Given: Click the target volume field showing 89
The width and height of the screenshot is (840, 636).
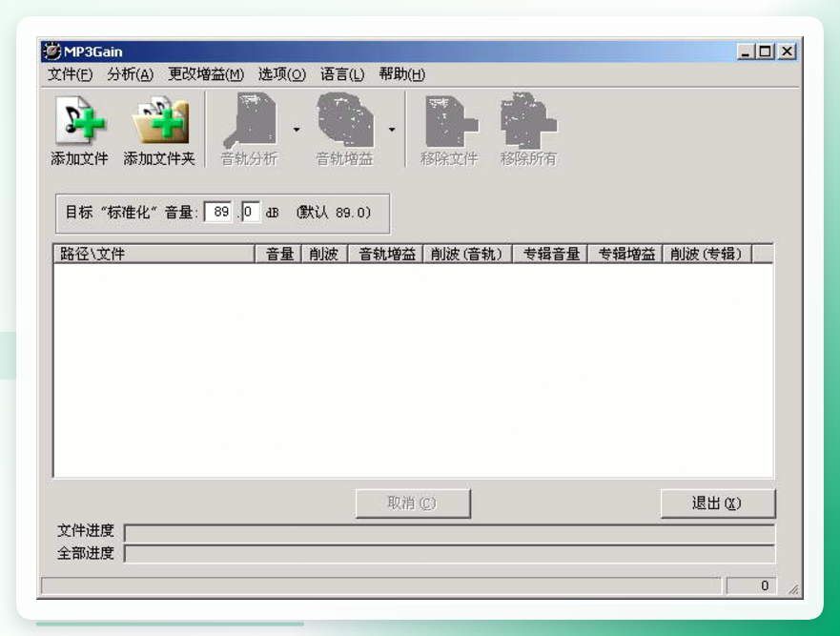Looking at the screenshot, I should [219, 213].
